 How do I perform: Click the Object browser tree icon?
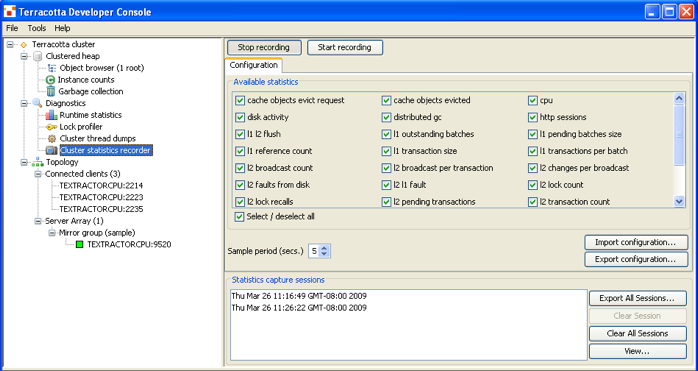[52, 68]
